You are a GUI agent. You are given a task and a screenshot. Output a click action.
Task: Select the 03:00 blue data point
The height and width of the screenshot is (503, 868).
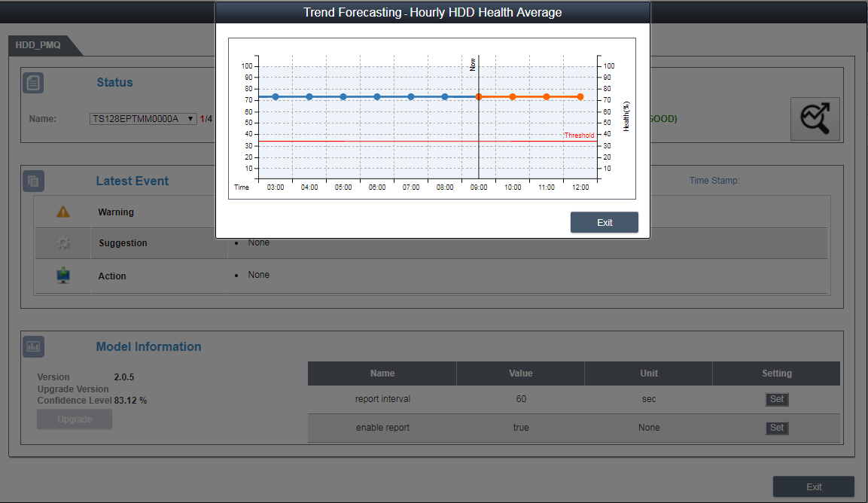[x=276, y=97]
